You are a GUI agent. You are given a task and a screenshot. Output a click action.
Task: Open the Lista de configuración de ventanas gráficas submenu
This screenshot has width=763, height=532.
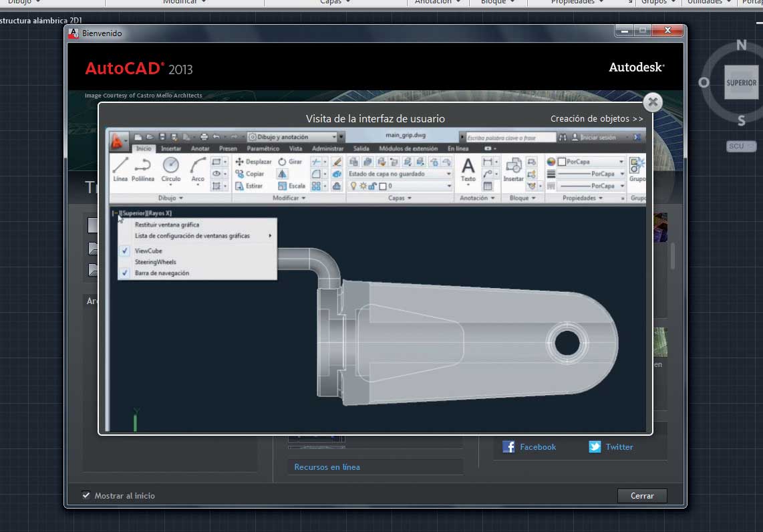click(x=197, y=235)
